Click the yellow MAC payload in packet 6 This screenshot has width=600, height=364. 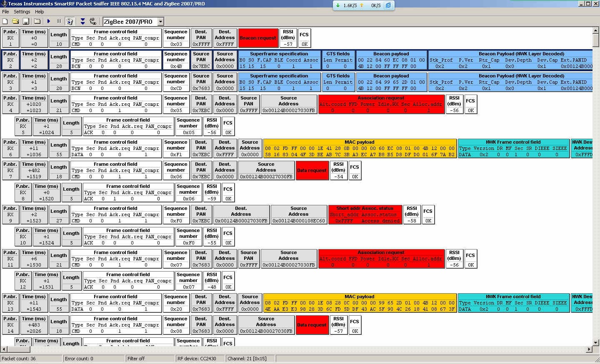pyautogui.click(x=360, y=148)
